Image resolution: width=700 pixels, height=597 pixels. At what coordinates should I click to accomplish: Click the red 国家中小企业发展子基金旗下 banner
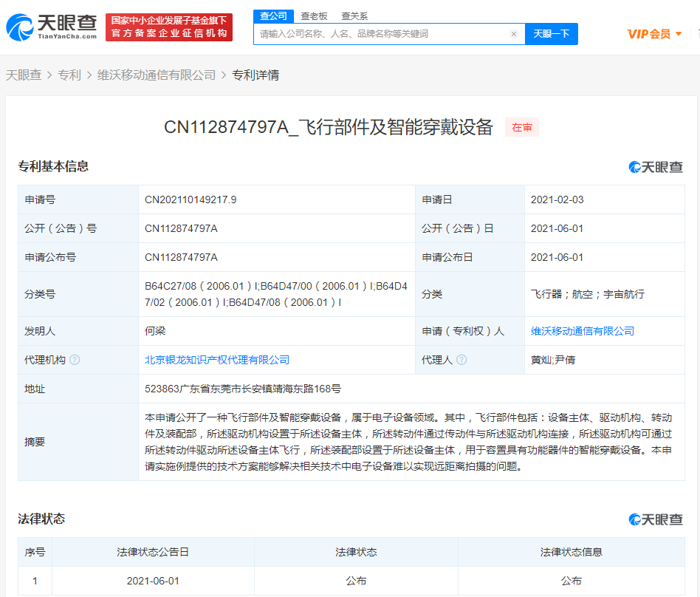(x=169, y=27)
